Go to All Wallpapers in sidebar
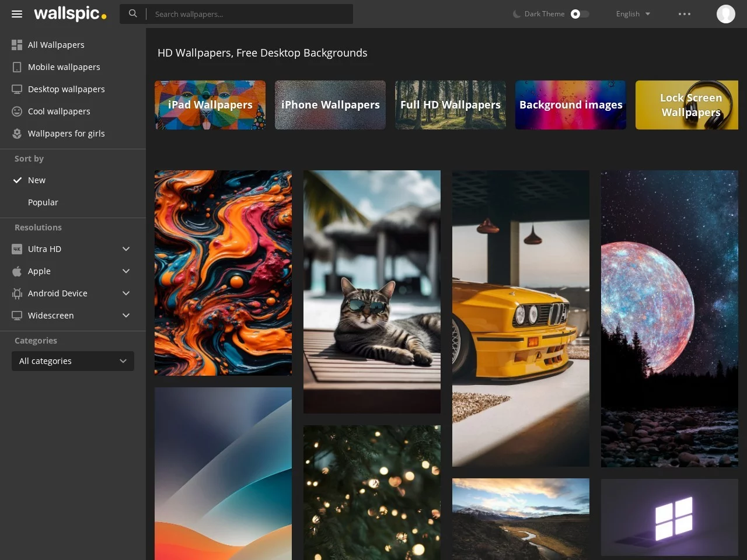This screenshot has width=747, height=560. pos(56,45)
